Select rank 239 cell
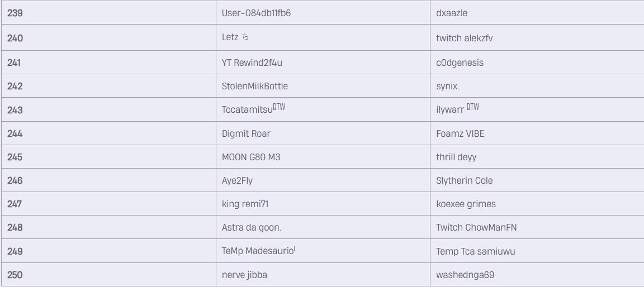Viewport: 644px width, 287px height. (x=108, y=13)
